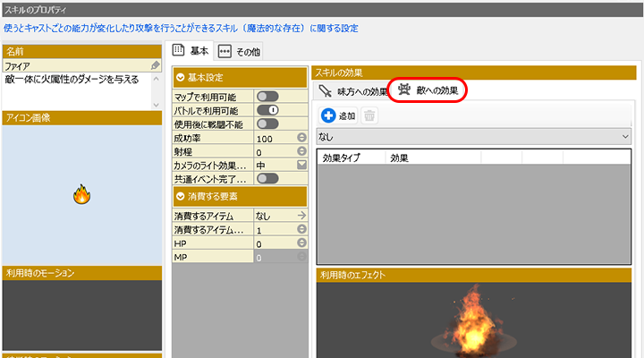Collapse the 消費する要素 section
The image size is (644, 358).
click(182, 196)
